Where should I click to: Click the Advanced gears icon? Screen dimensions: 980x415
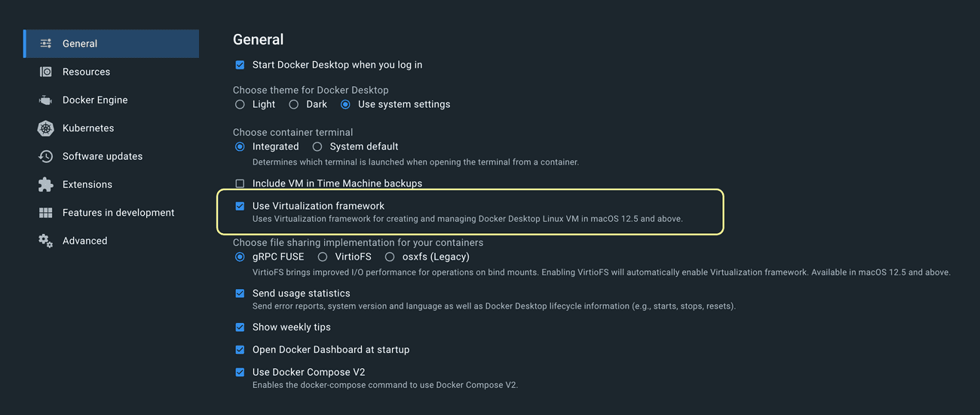coord(46,241)
